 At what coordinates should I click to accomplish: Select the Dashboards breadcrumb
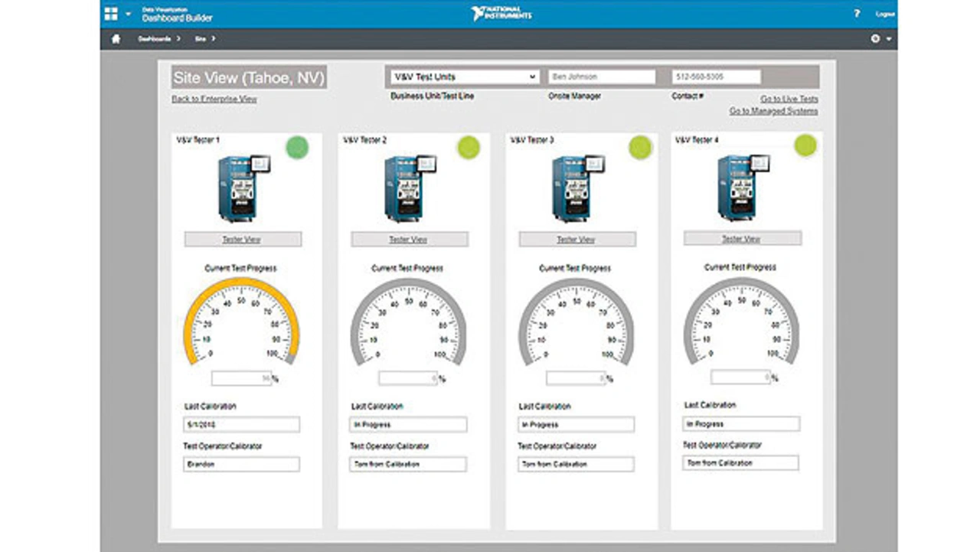click(154, 38)
